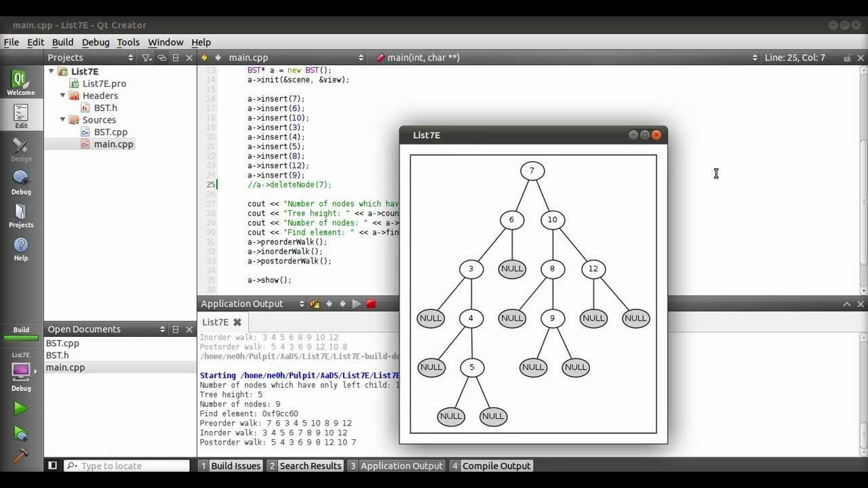Viewport: 868px width, 488px height.
Task: Toggle the left sidebar visibility
Action: pos(52,466)
